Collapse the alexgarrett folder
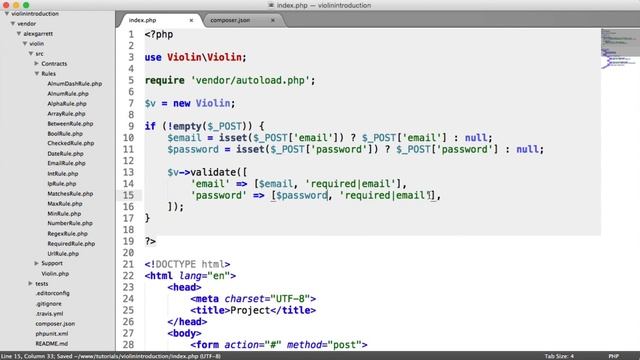The width and height of the screenshot is (640, 360). click(19, 33)
